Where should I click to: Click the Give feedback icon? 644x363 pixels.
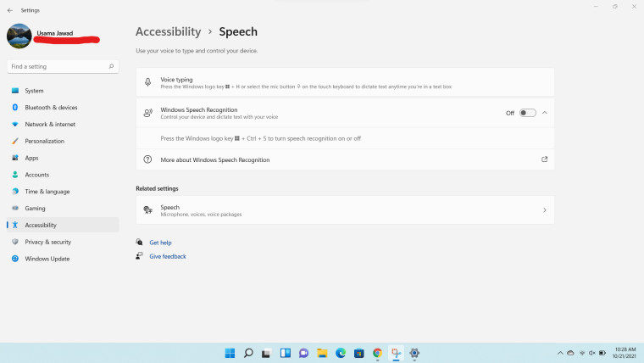[x=139, y=255]
